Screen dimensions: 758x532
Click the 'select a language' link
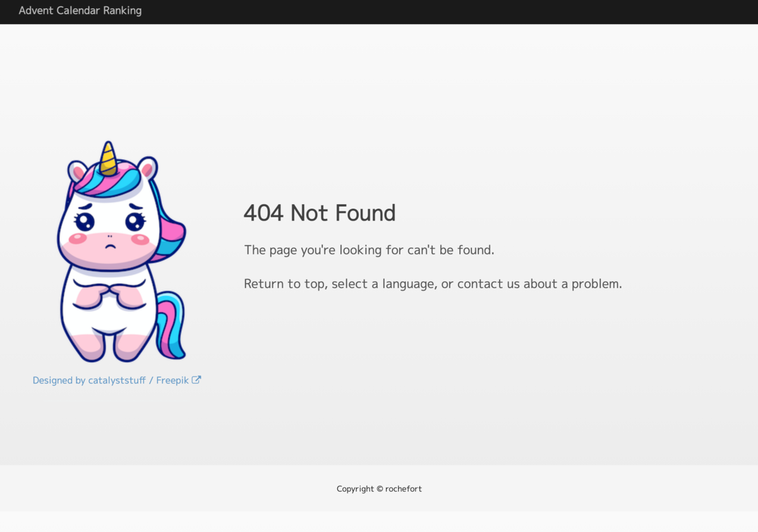[x=383, y=284]
